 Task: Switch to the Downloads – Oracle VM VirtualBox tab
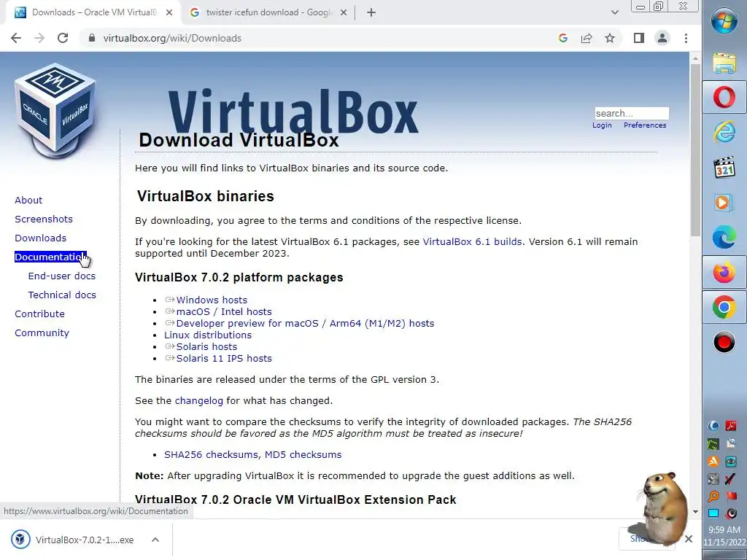93,13
